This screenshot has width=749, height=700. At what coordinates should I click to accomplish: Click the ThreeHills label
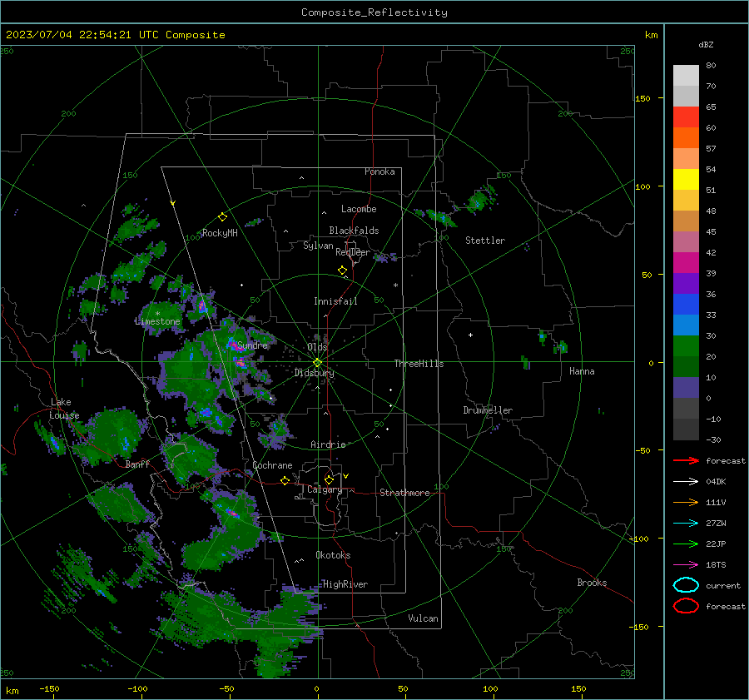tap(419, 364)
